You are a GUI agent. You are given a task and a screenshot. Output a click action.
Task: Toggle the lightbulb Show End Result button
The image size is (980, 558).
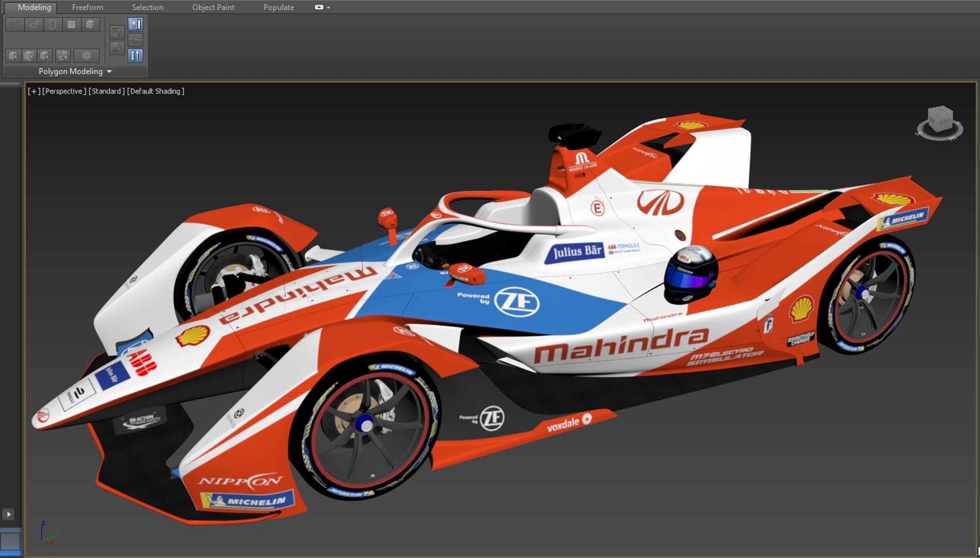[x=135, y=24]
